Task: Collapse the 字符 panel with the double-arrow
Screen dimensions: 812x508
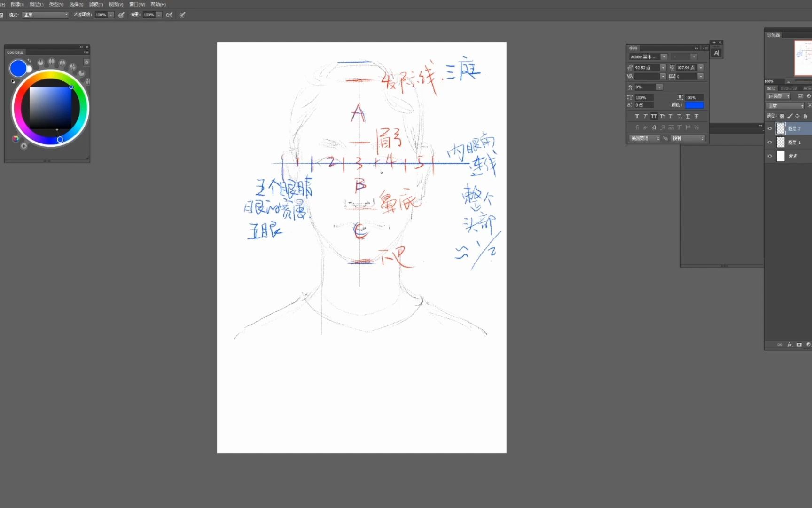Action: (x=696, y=48)
